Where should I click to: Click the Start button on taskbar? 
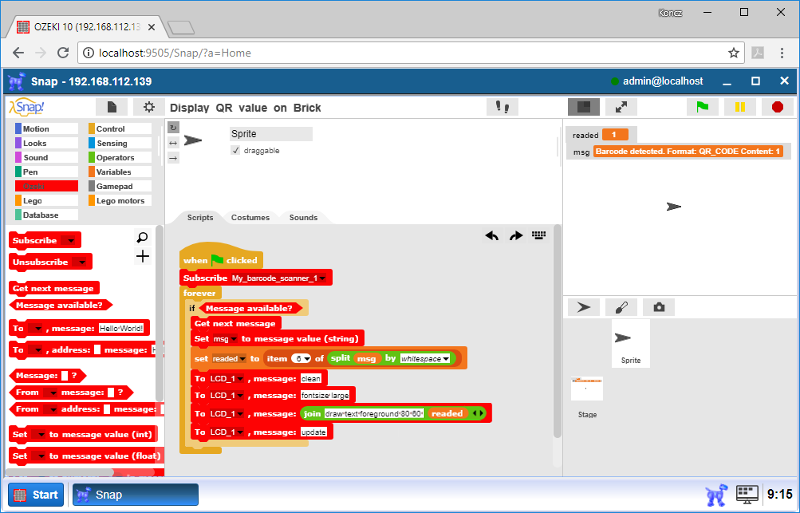point(36,495)
